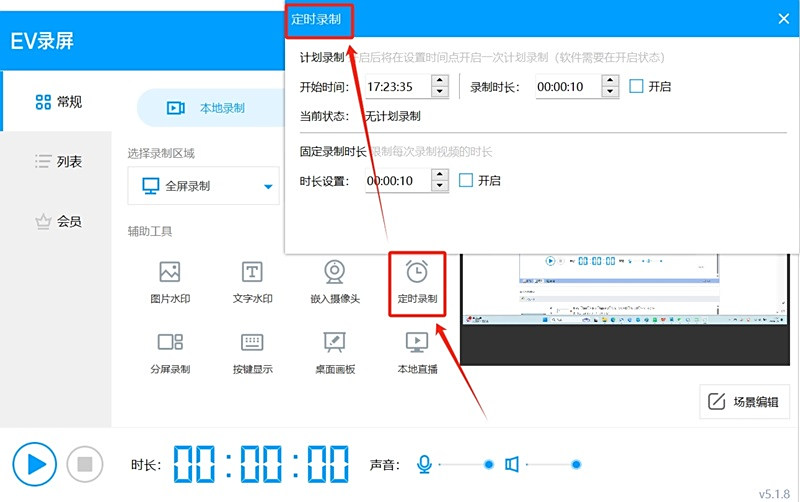Open the 桌面画板 desktop drawing board
This screenshot has height=502, width=800.
[x=335, y=352]
